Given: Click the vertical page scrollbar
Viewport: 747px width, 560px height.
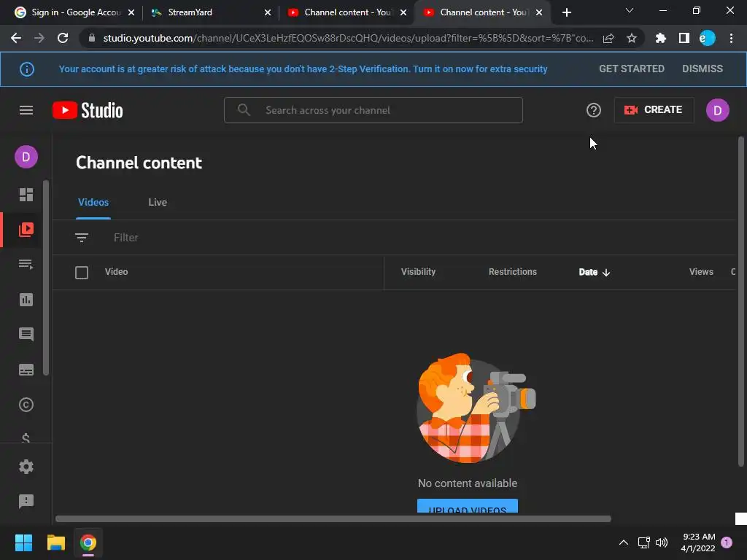Looking at the screenshot, I should pos(741,301).
